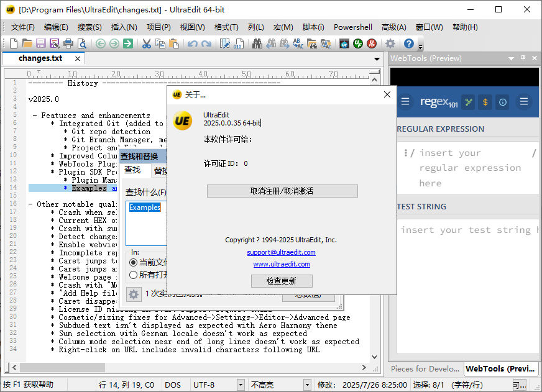Expand the toolbar overflow arrow
Image resolution: width=542 pixels, height=392 pixels.
point(421,47)
